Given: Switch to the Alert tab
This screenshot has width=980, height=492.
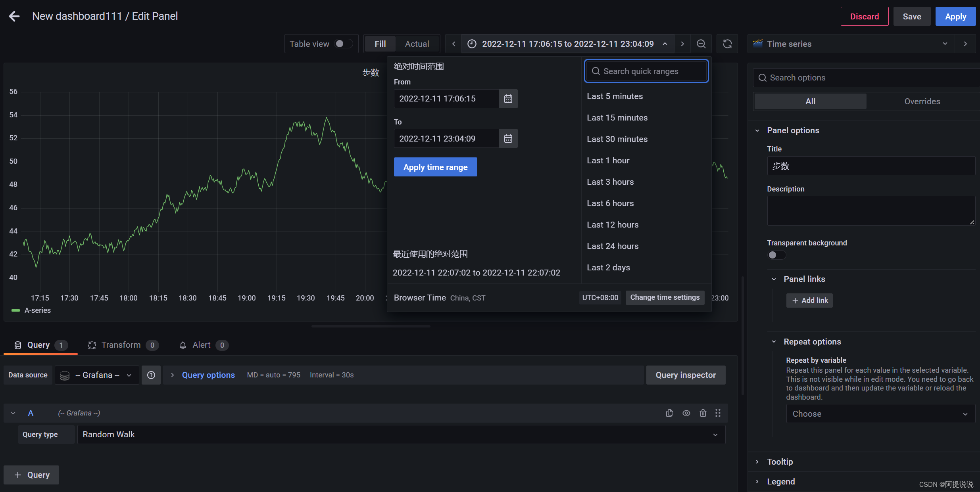Looking at the screenshot, I should (x=204, y=345).
